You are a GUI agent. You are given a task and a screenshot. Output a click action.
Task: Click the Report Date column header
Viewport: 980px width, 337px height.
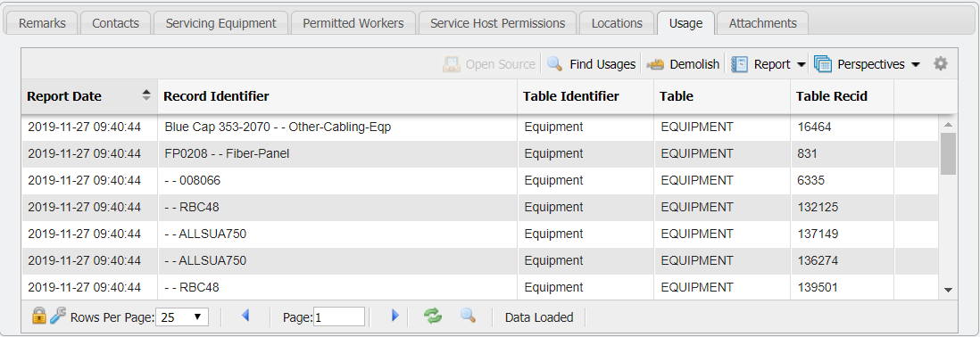pyautogui.click(x=89, y=96)
